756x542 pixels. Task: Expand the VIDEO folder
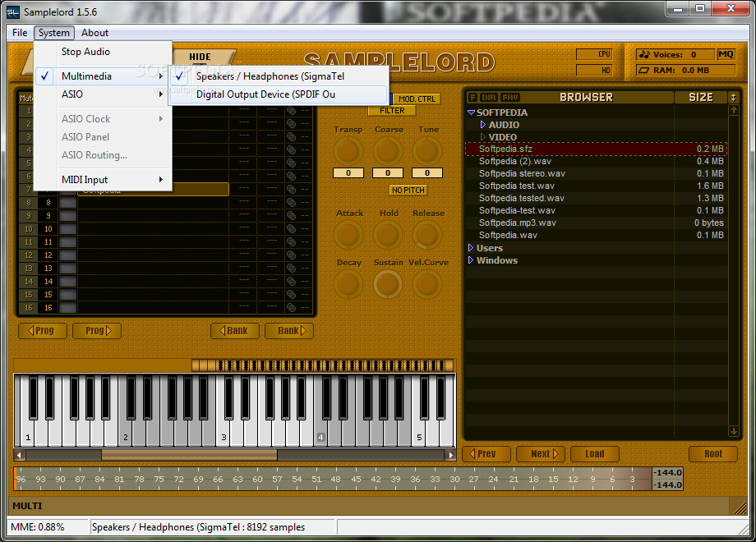pos(482,137)
